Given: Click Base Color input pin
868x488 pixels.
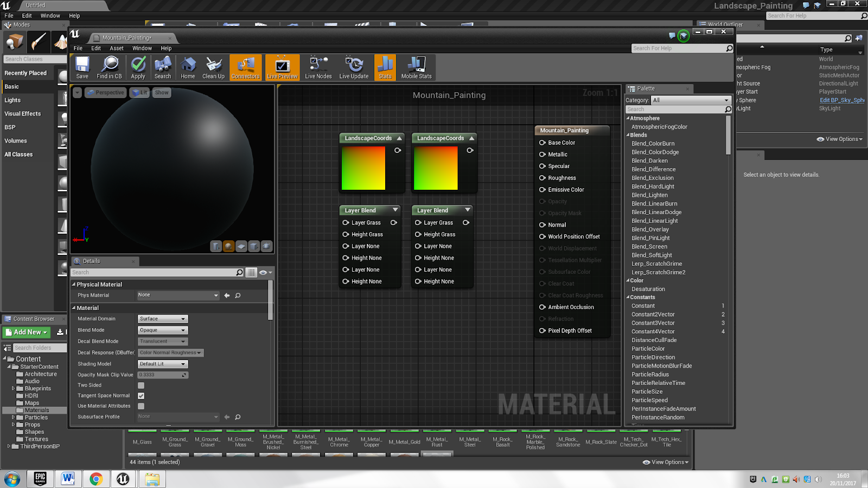Looking at the screenshot, I should pos(542,143).
